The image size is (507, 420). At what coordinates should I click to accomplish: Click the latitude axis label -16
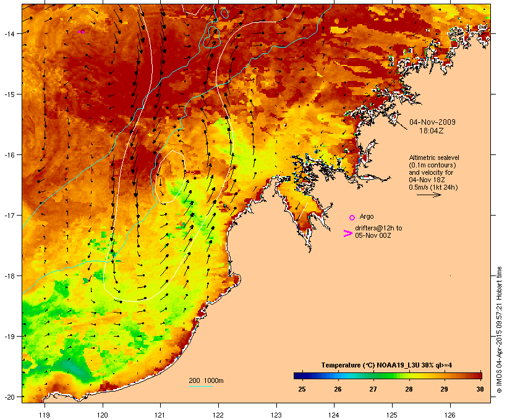coord(9,155)
